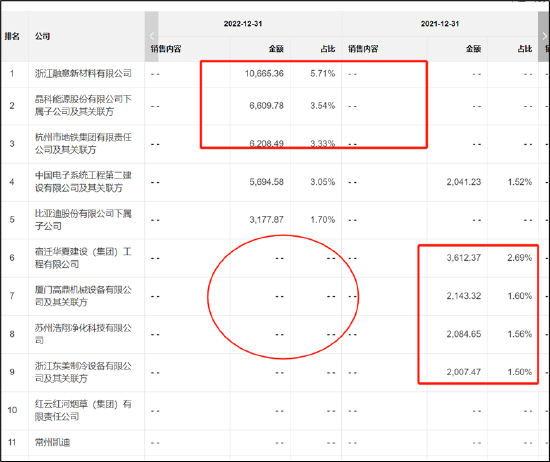This screenshot has height=462, width=550.
Task: Click 占比 header under 2021-12-31
Action: [x=525, y=49]
